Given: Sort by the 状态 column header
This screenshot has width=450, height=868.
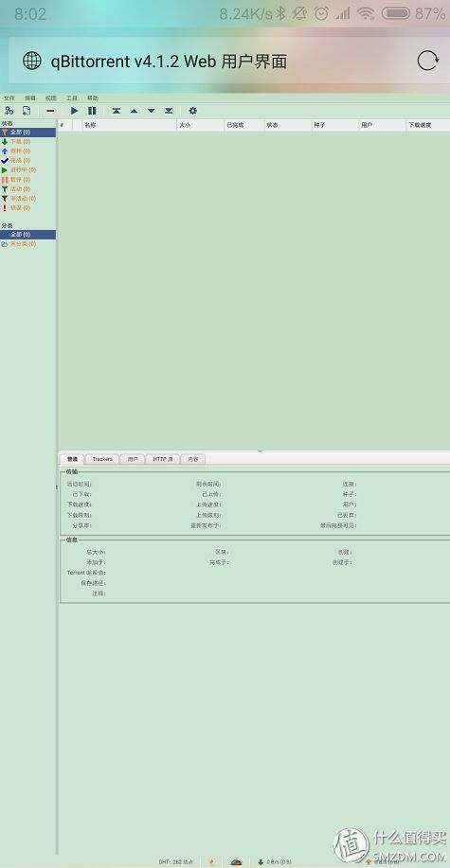Looking at the screenshot, I should (x=288, y=125).
